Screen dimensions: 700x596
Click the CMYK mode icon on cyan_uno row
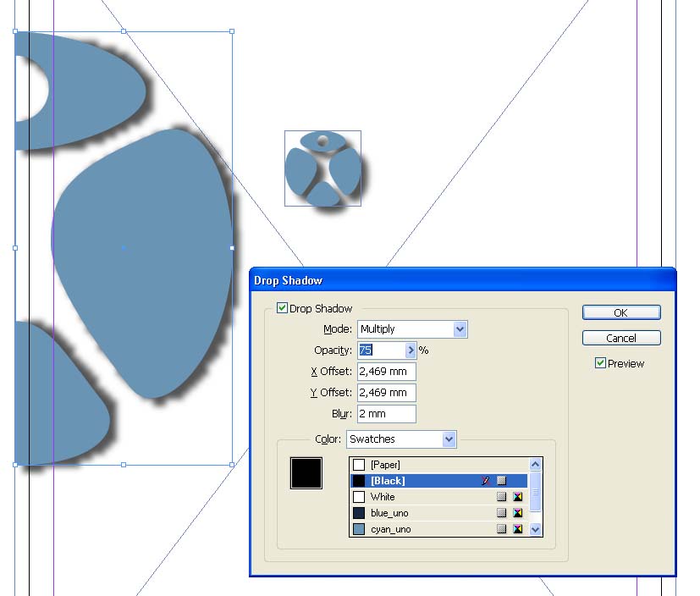(518, 529)
